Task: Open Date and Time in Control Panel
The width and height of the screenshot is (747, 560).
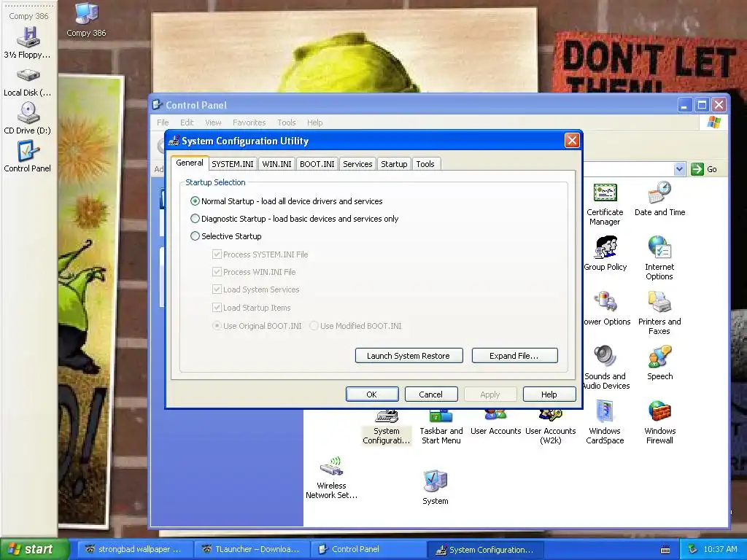Action: coord(659,199)
